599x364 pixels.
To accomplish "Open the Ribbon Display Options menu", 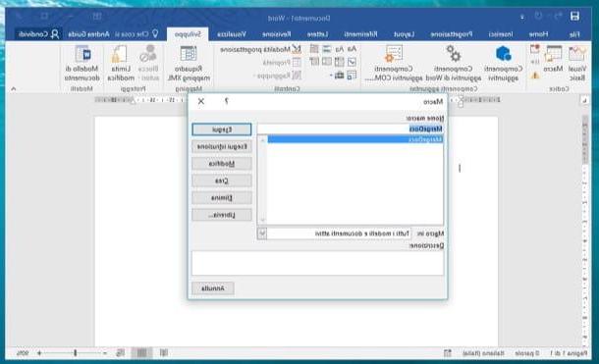I will [x=97, y=16].
